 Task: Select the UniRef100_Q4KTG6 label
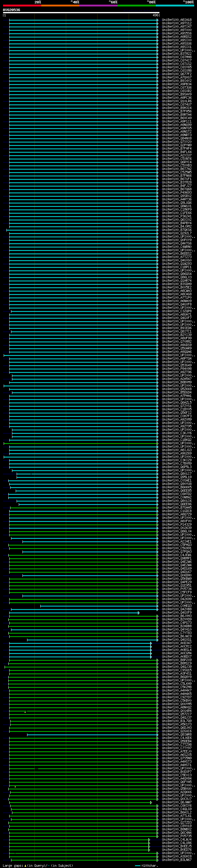pos(177,244)
